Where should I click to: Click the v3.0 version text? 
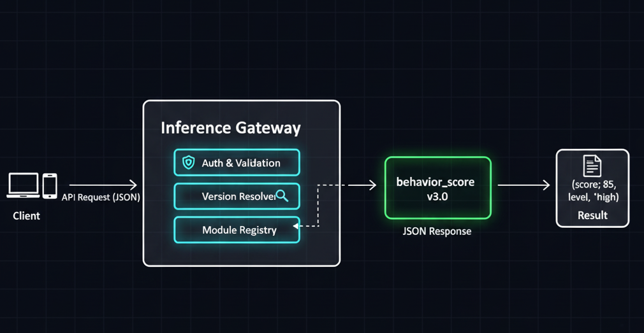click(437, 197)
